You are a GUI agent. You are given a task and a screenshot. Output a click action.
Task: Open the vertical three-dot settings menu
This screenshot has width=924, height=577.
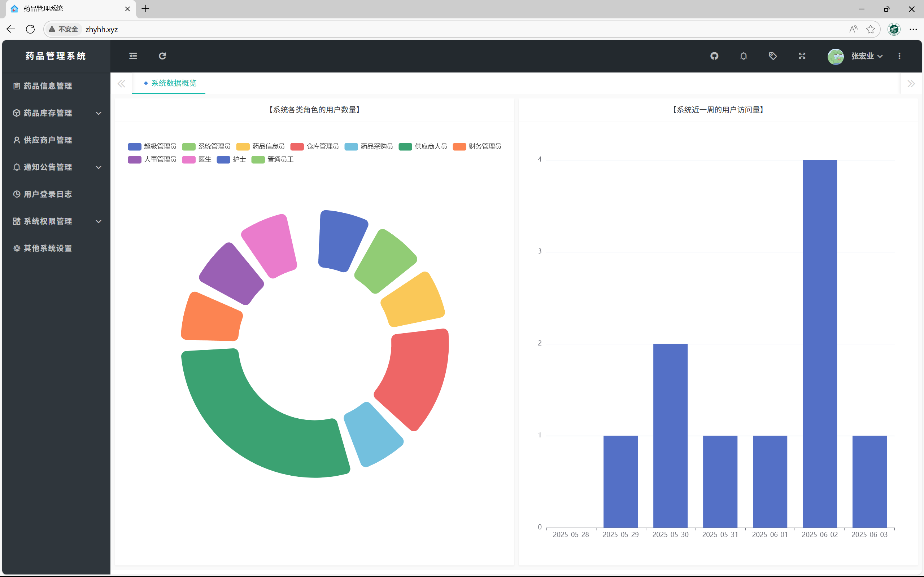(x=899, y=56)
